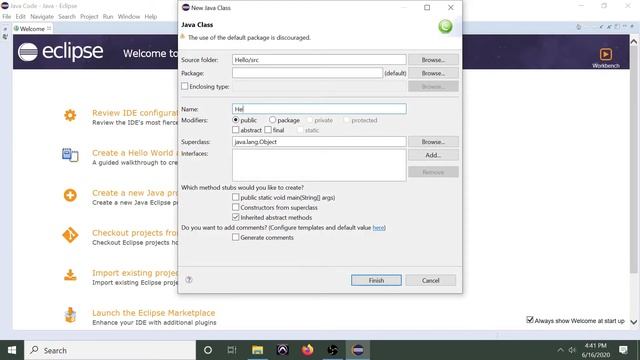The width and height of the screenshot is (640, 360).
Task: Close the Welcome tab
Action: pos(49,28)
